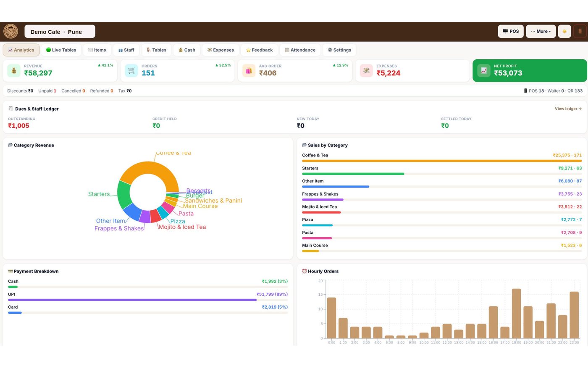Switch to the Live Tables tab
This screenshot has height=368, width=588.
pos(61,50)
